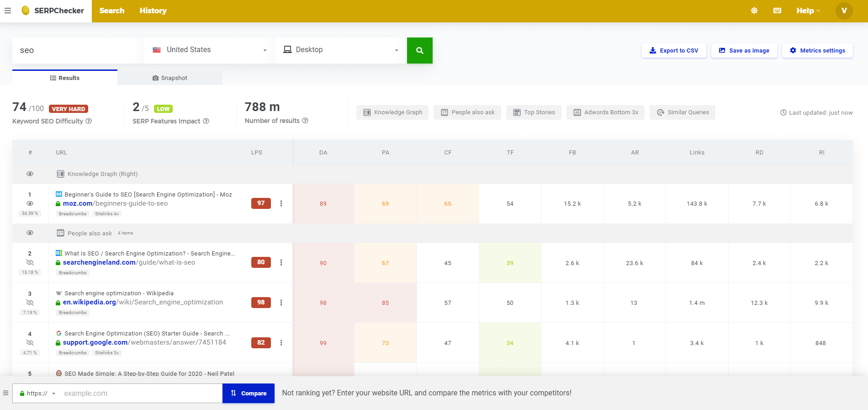The image size is (868, 410).
Task: Toggle the Adwords Bottom 3x feature chip
Action: pos(605,112)
